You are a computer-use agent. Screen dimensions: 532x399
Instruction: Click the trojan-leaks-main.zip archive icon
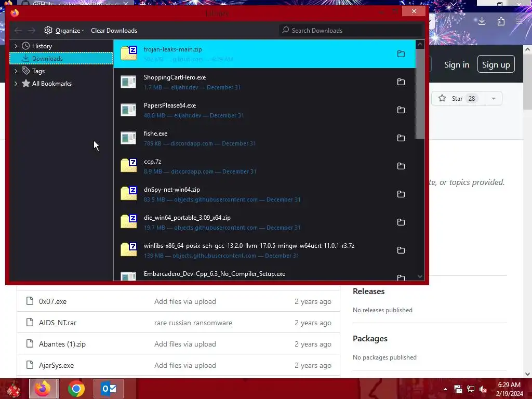click(129, 54)
